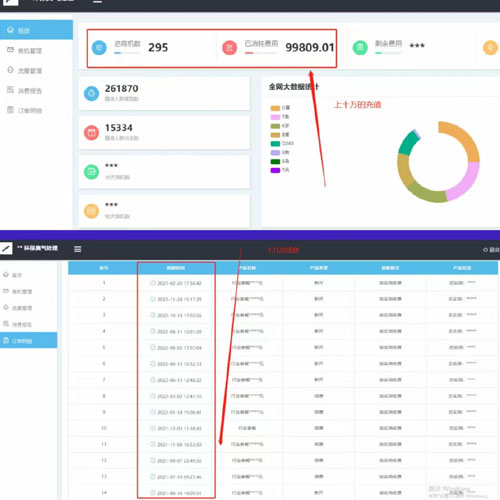Viewport: 500px width, 500px height.
Task: Click the clock icon in table row 10
Action: (x=153, y=428)
